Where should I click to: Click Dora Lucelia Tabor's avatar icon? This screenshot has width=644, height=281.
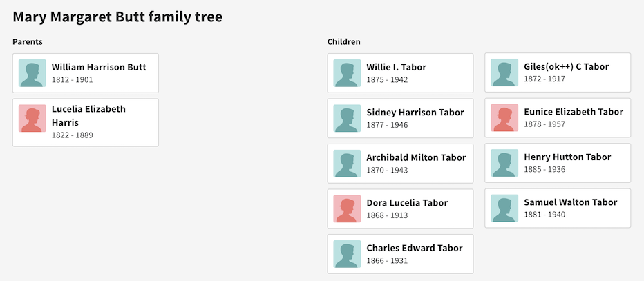(347, 209)
